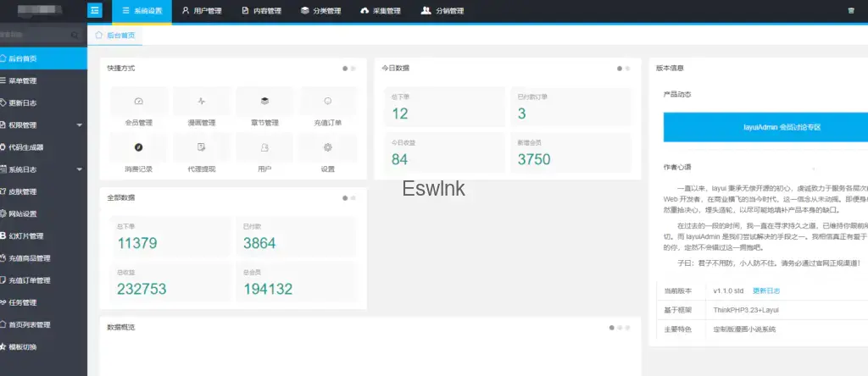Click the sidebar search input field
The width and height of the screenshot is (868, 376).
click(x=41, y=36)
